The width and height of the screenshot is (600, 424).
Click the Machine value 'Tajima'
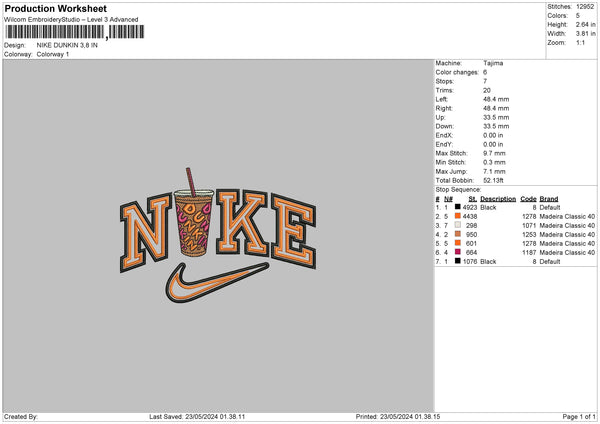(493, 63)
